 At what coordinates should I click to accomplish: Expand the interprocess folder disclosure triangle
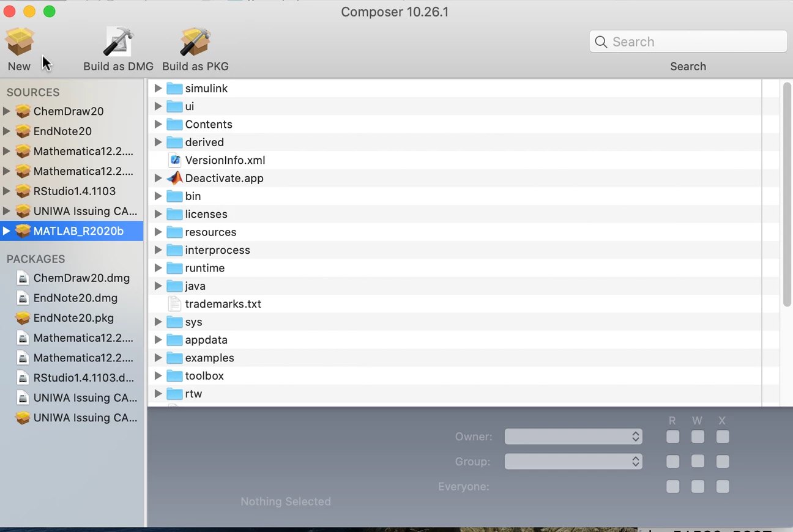pyautogui.click(x=158, y=250)
